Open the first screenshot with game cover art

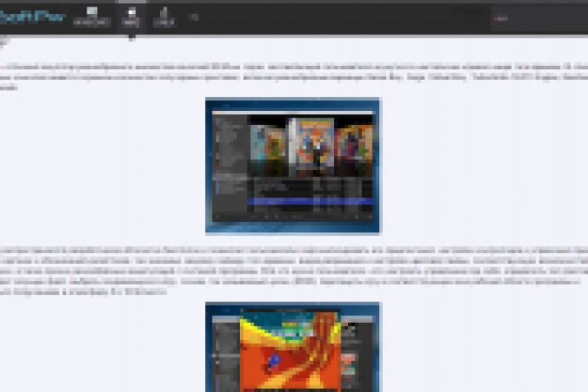point(292,166)
